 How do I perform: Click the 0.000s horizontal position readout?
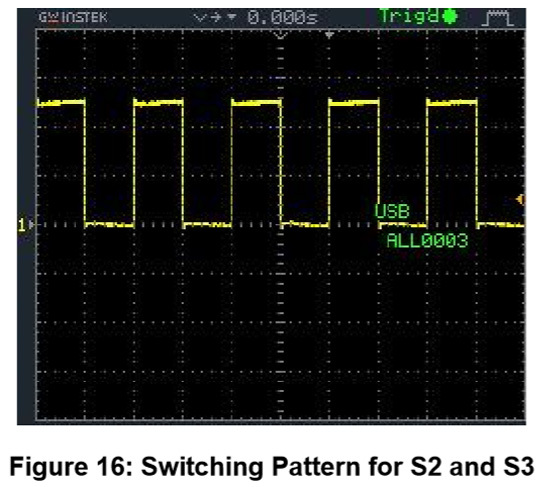(x=283, y=18)
